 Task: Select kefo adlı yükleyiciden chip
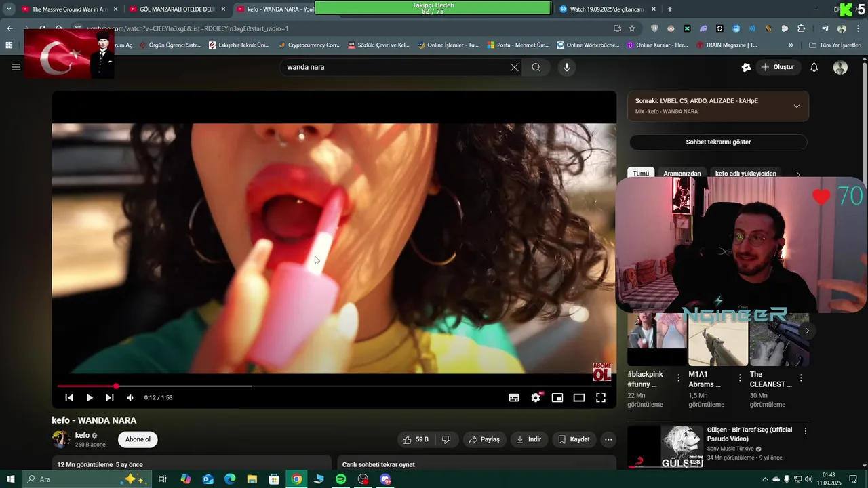coord(745,174)
